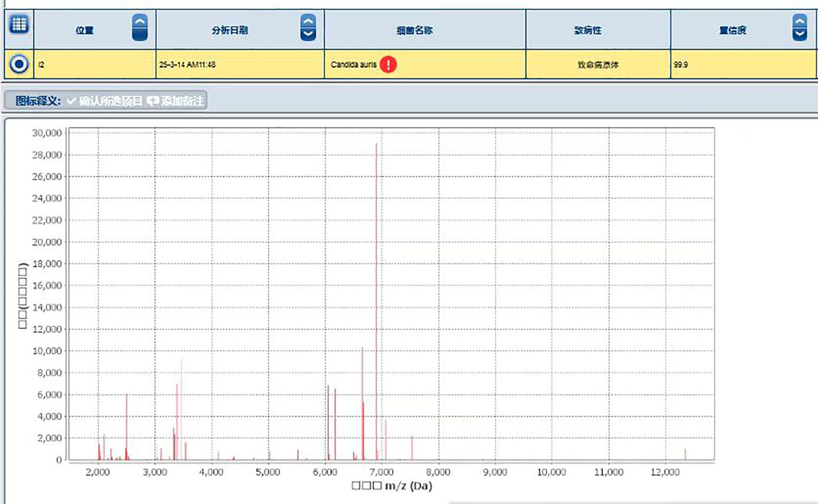Screen dimensions: 818x504
Task: Click the ascending sort arrow on 分析日期 column
Action: coord(307,22)
